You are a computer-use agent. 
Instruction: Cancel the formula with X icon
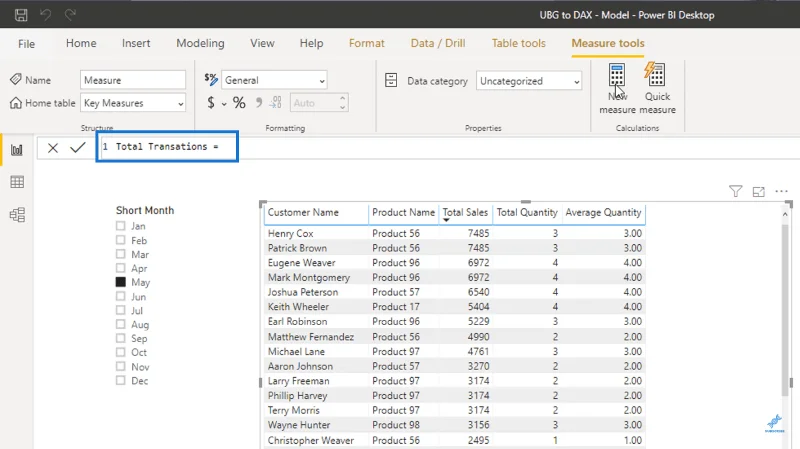[x=53, y=148]
